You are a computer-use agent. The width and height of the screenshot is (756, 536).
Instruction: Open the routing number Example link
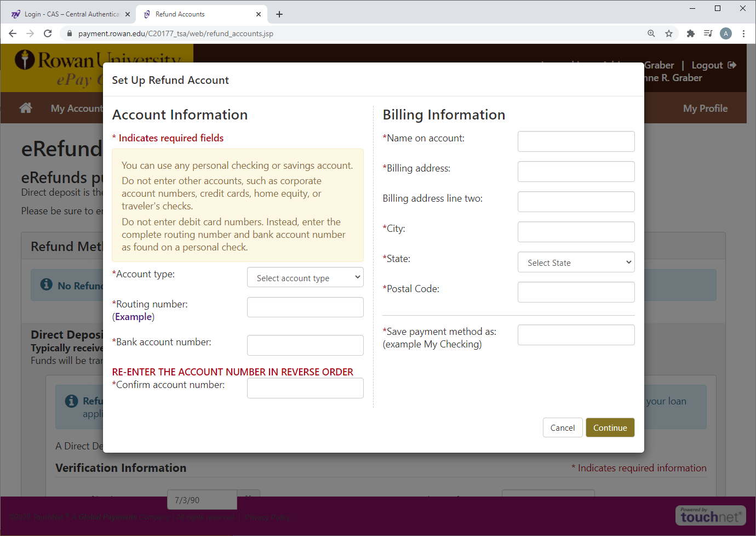click(134, 317)
